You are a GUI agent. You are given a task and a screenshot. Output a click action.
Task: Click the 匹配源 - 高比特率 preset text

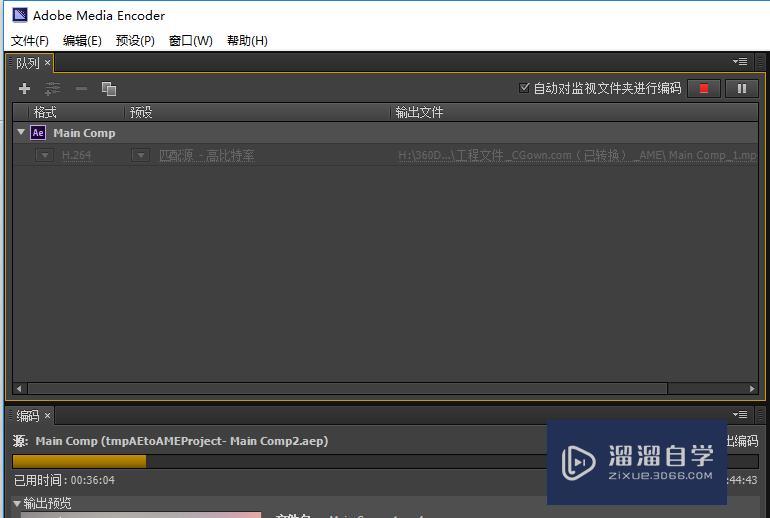[x=206, y=156]
